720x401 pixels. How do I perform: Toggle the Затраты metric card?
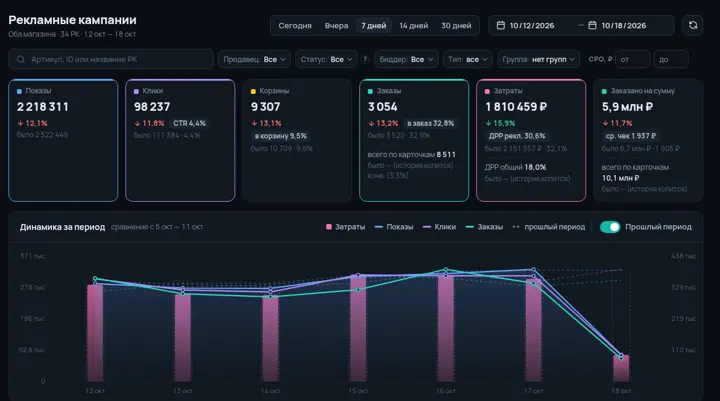[x=531, y=140]
